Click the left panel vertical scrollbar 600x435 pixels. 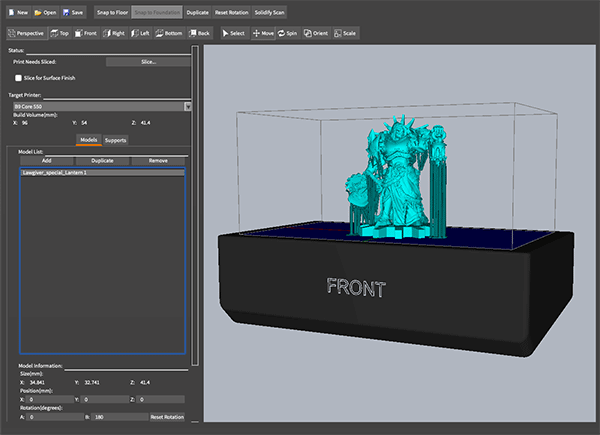click(x=195, y=205)
